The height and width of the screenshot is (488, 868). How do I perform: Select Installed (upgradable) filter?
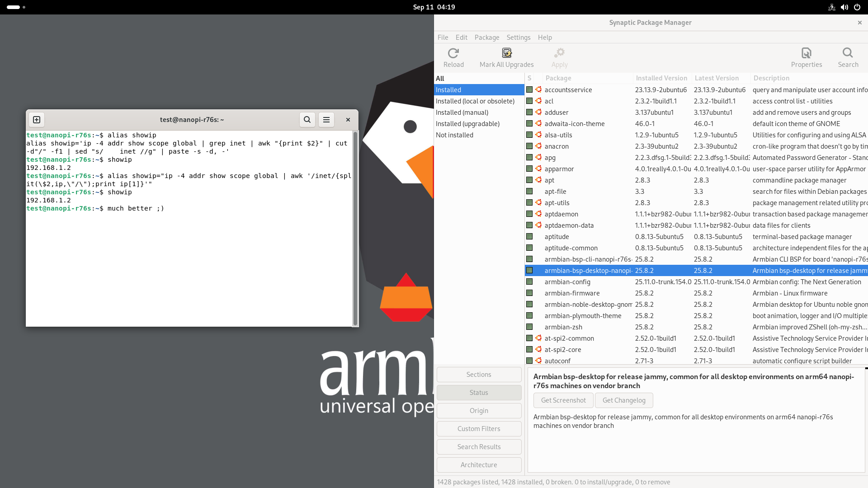[479, 123]
